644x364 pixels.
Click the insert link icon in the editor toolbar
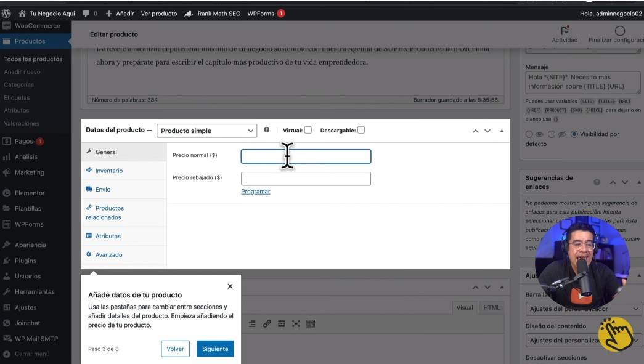point(267,324)
